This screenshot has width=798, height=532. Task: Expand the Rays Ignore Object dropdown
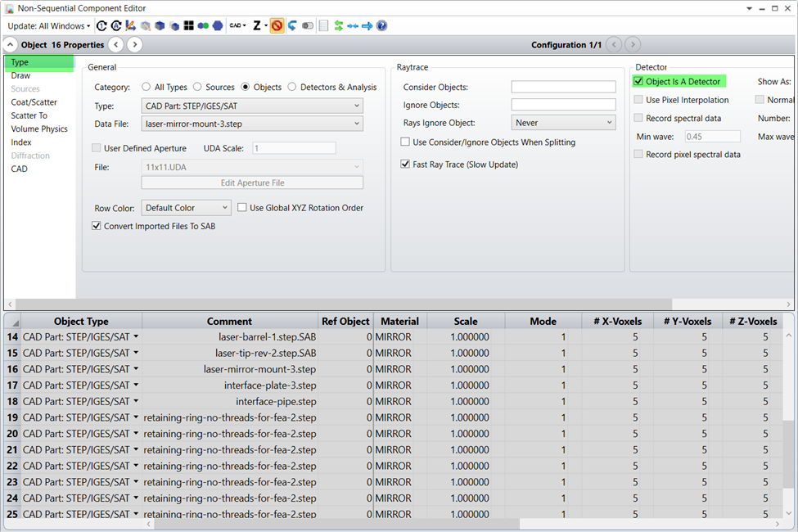(563, 123)
